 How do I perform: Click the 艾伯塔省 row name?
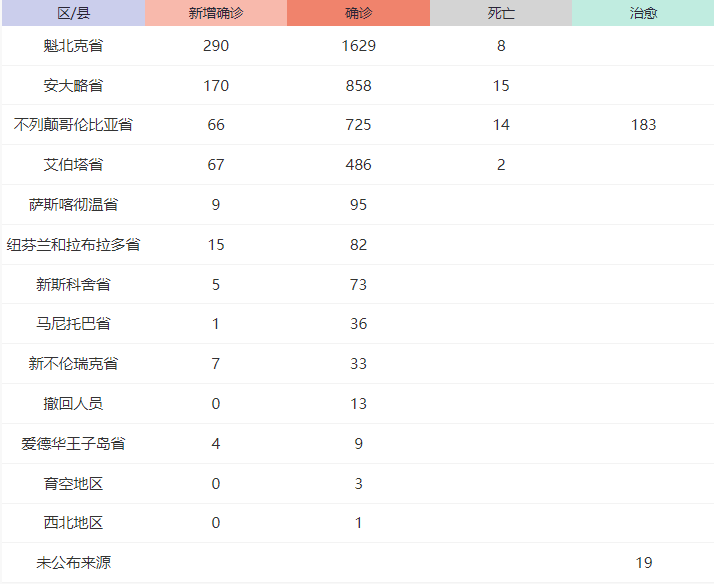(73, 165)
